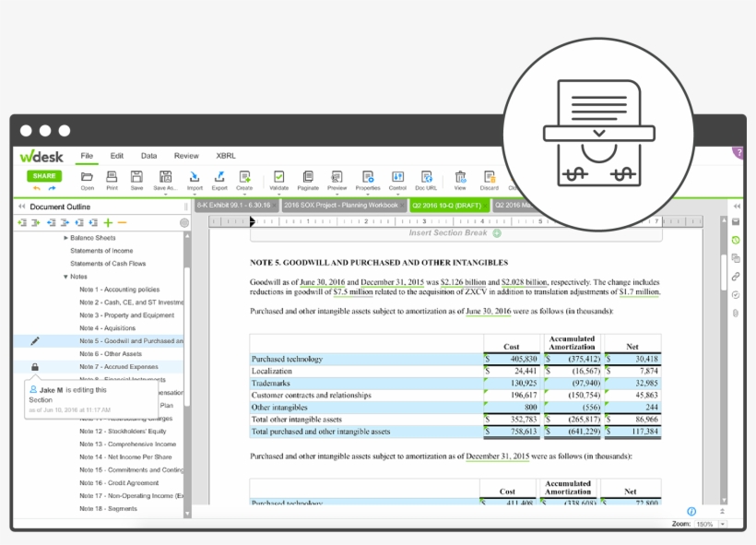The height and width of the screenshot is (545, 756).
Task: Collapse the Notes tree node
Action: click(65, 277)
